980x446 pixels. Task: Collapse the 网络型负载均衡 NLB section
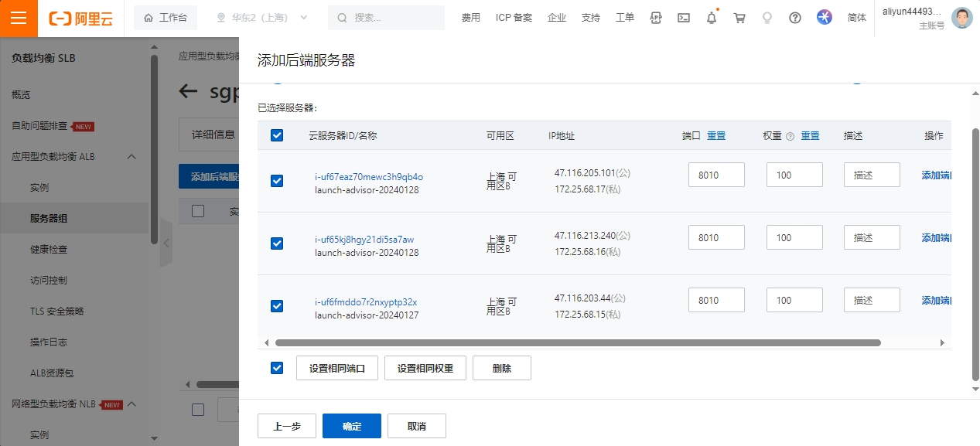tap(131, 404)
